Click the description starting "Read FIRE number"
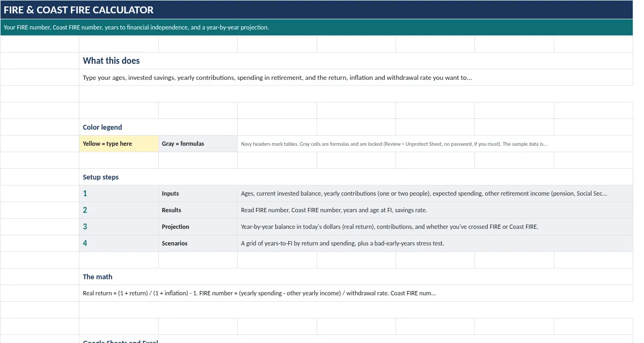Image resolution: width=644 pixels, height=343 pixels. (x=435, y=210)
